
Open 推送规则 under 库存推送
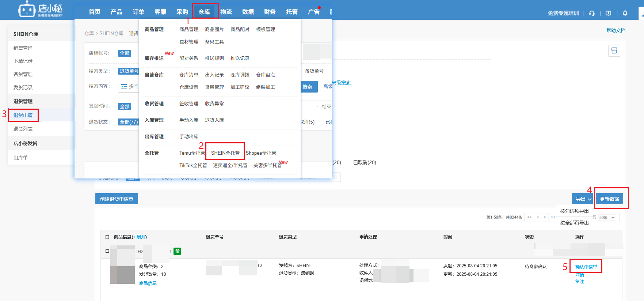(214, 58)
